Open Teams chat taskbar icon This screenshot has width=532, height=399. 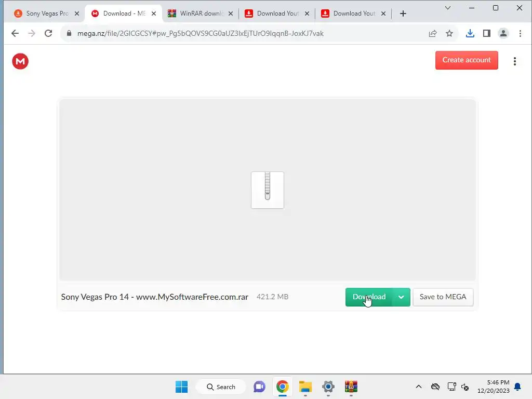tap(260, 387)
